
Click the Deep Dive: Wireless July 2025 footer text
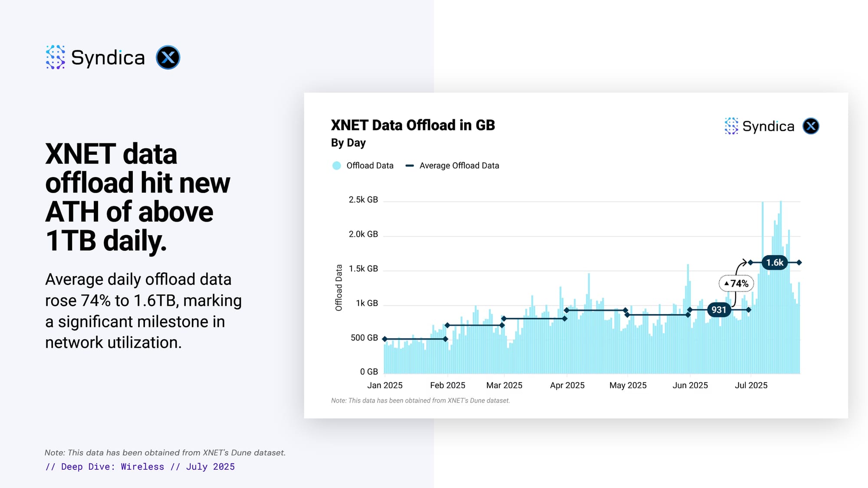140,467
